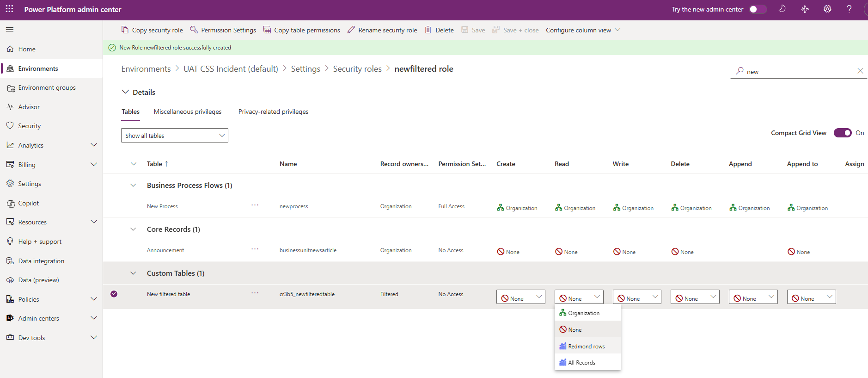The image size is (868, 378).
Task: Select Redmond rows option in dropdown list
Action: click(x=587, y=346)
